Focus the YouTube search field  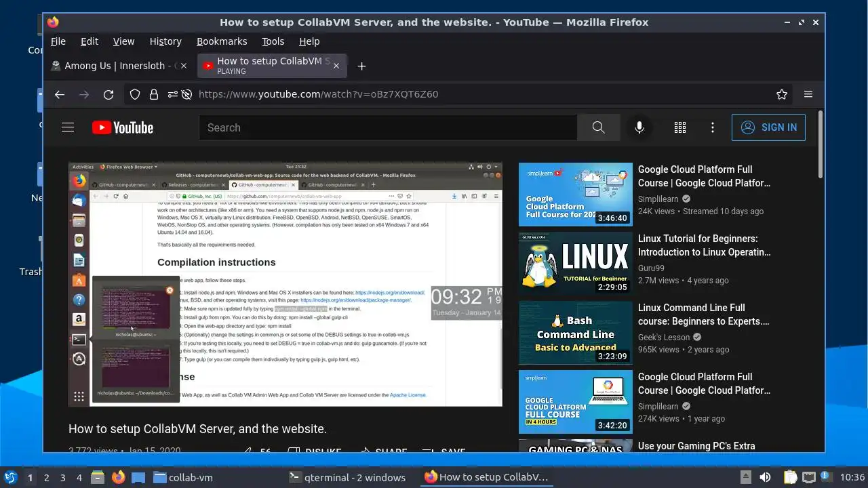[388, 127]
